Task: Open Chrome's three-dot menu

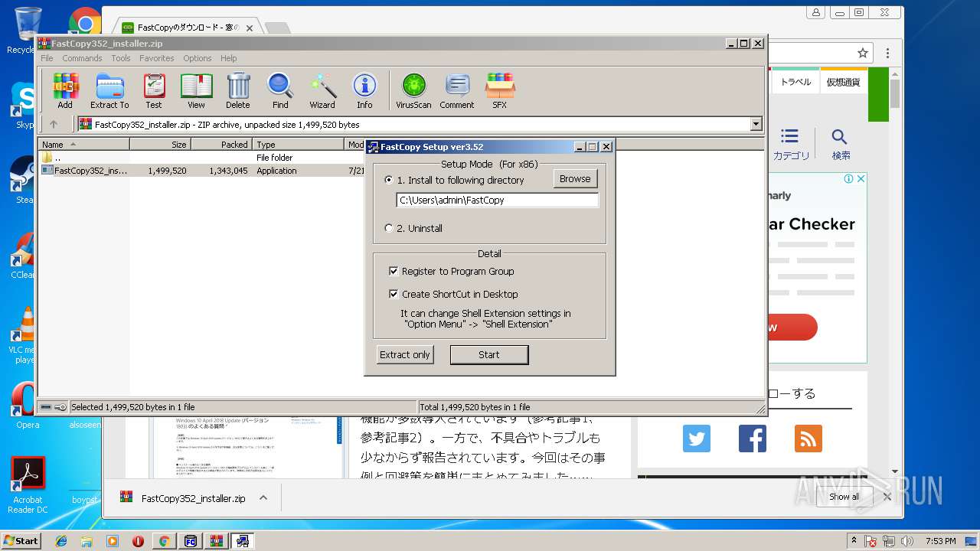Action: pos(888,53)
